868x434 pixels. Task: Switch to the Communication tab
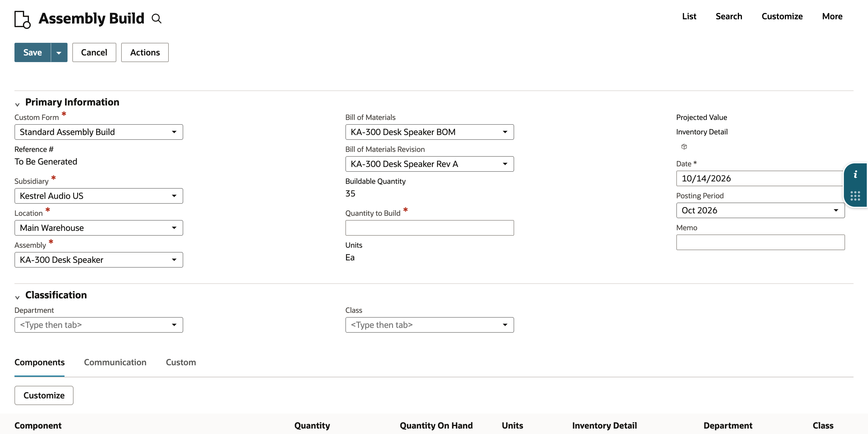click(x=115, y=362)
